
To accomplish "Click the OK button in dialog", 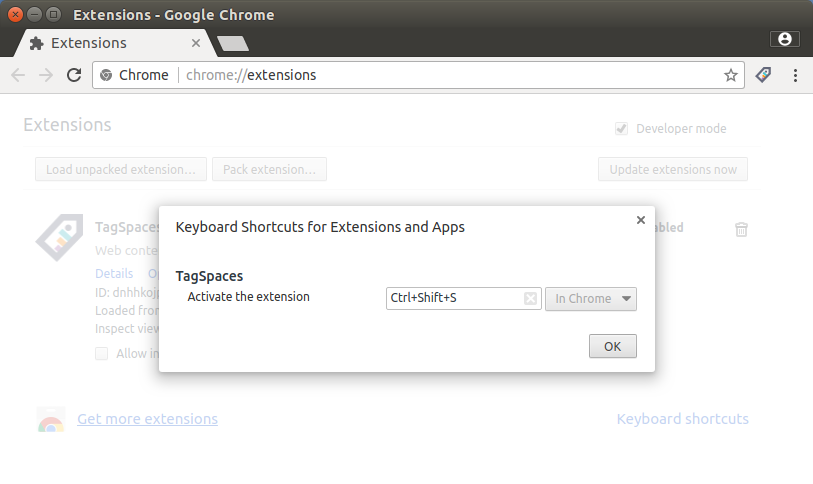I will [x=612, y=346].
